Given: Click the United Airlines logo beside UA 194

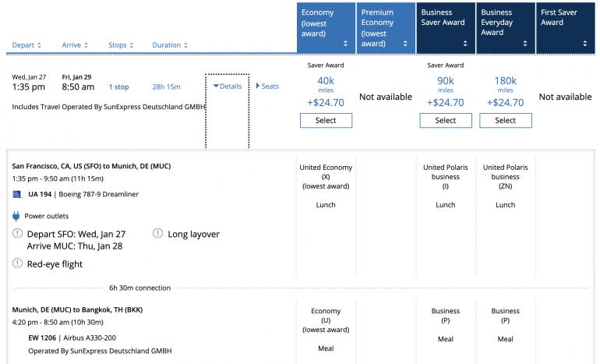Looking at the screenshot, I should tap(17, 194).
